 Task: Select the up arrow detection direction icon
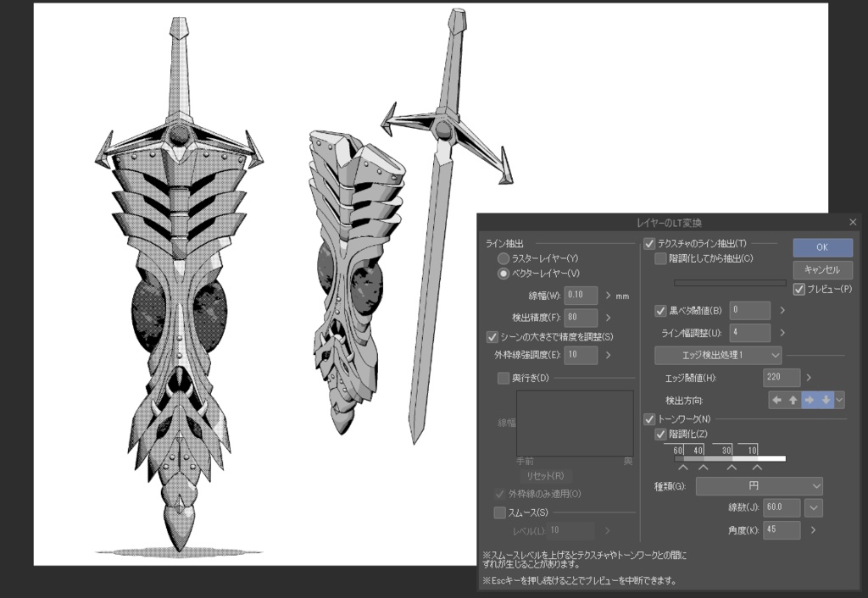coord(793,399)
